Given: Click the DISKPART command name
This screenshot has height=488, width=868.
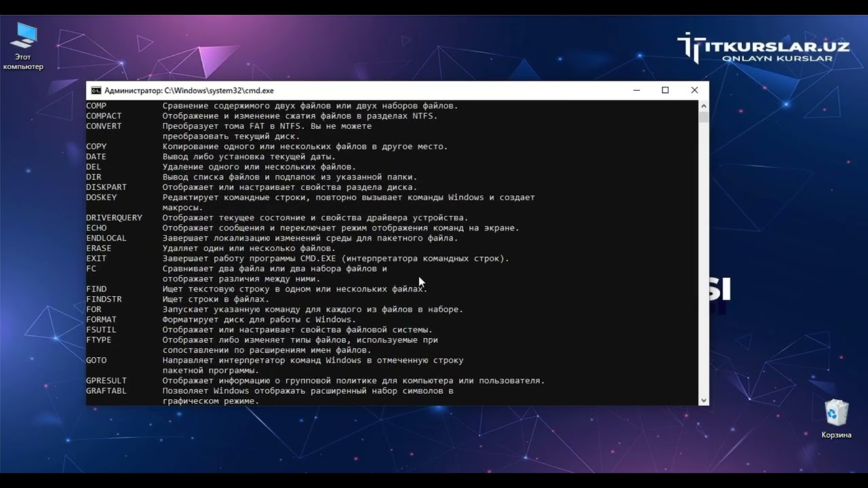Looking at the screenshot, I should (106, 187).
